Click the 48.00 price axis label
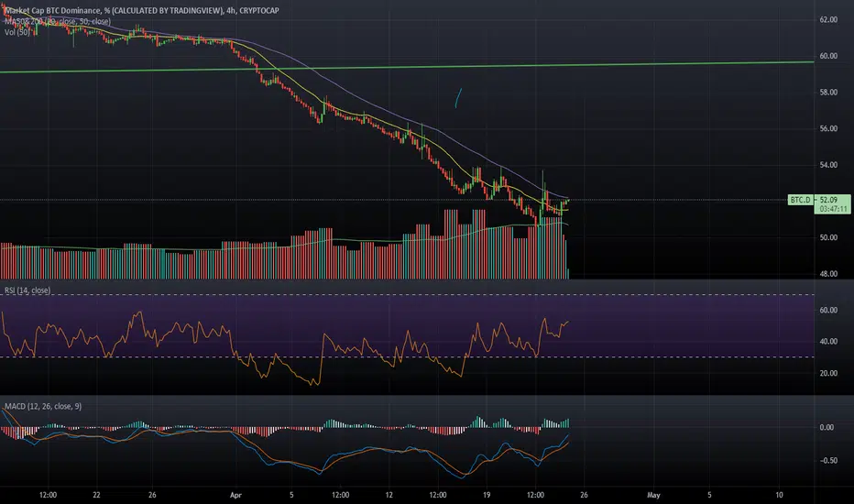The image size is (854, 504). [x=828, y=274]
